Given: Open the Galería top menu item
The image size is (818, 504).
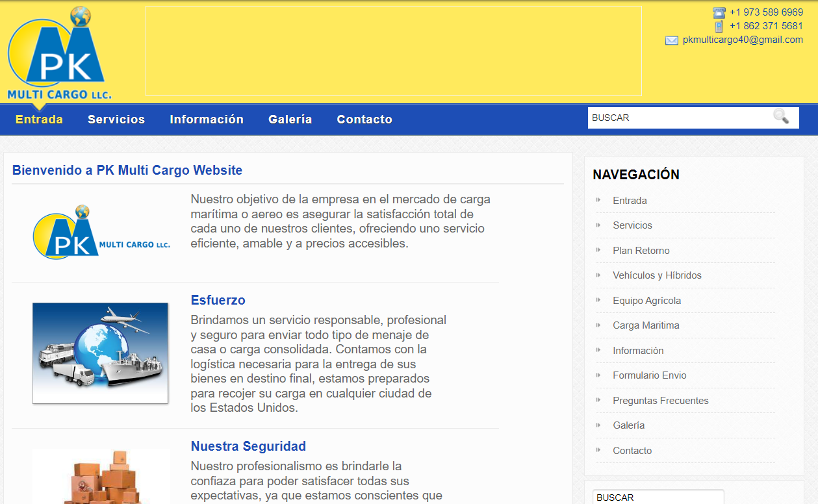Looking at the screenshot, I should pyautogui.click(x=290, y=120).
